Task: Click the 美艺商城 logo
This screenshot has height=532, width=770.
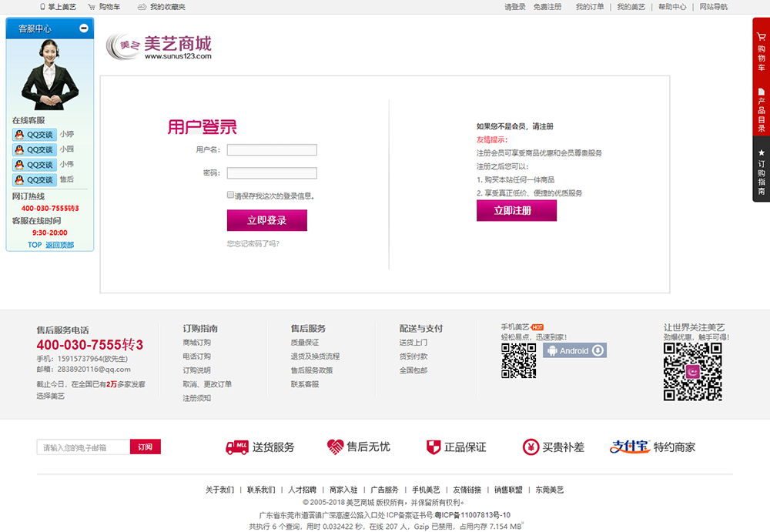Action: point(159,47)
